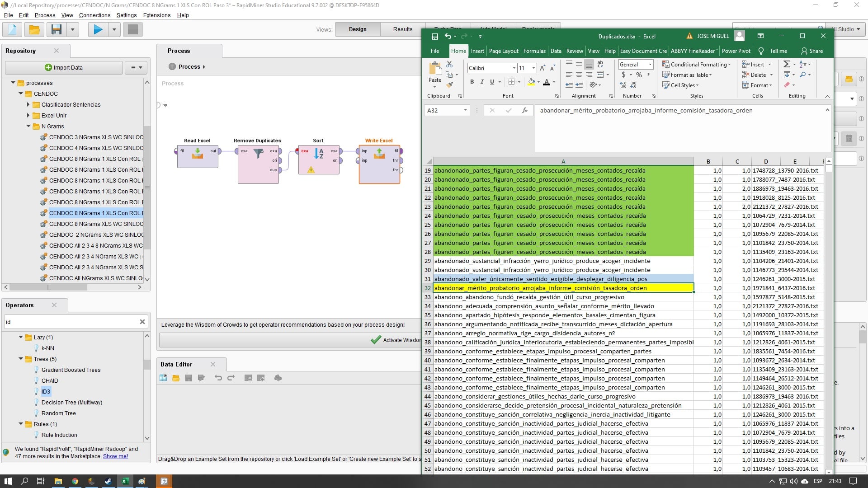Image resolution: width=868 pixels, height=488 pixels.
Task: Apply the Font Color swatch in Excel
Action: (x=547, y=82)
